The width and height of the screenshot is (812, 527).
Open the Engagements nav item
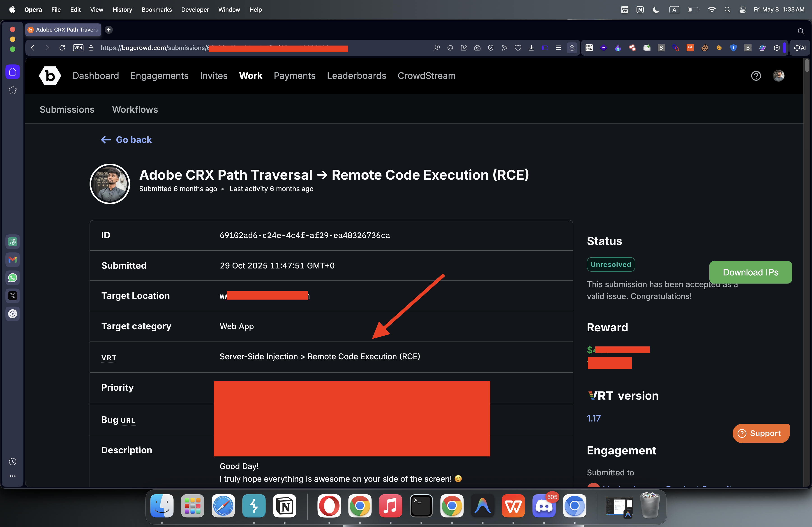[159, 76]
